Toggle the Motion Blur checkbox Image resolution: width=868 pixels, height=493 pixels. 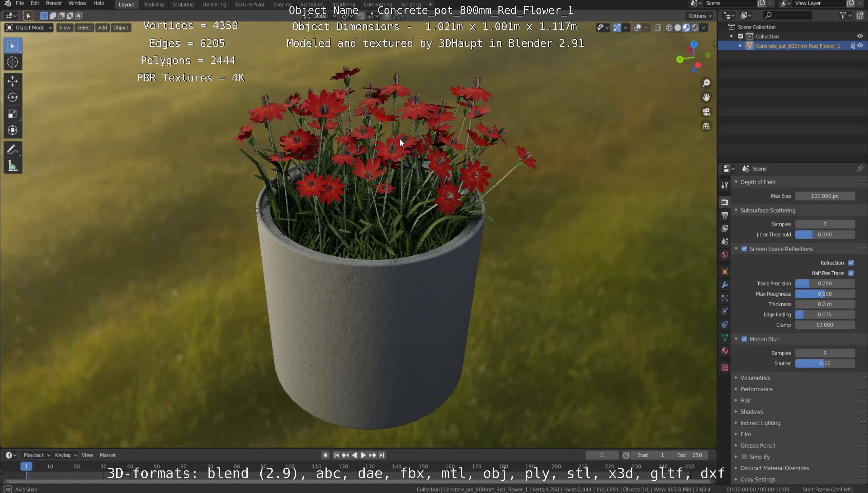click(744, 339)
